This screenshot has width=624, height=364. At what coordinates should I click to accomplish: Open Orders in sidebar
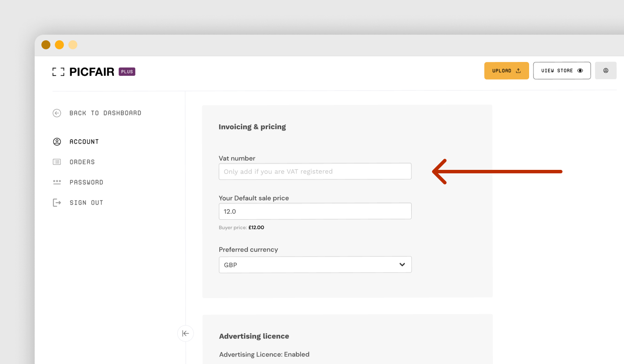(74, 162)
